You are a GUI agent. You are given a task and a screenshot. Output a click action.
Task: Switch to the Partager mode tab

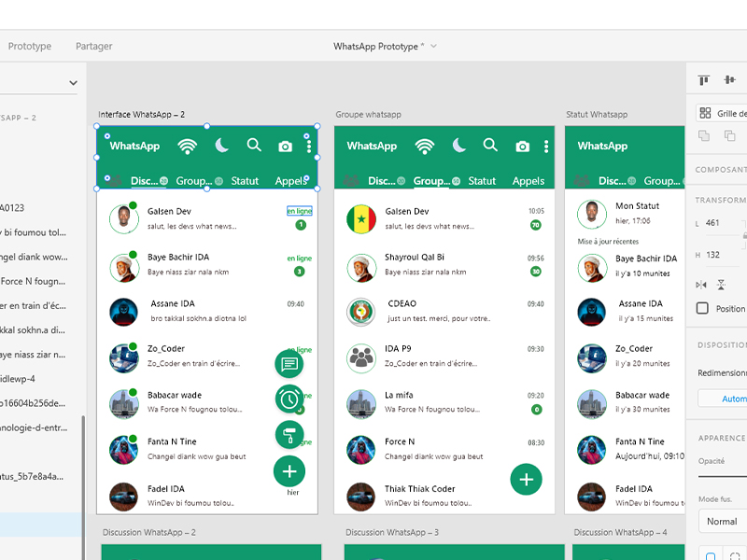point(93,46)
